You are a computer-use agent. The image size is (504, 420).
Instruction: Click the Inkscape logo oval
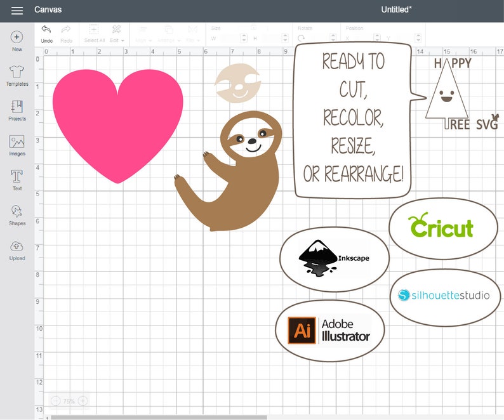[x=335, y=259]
